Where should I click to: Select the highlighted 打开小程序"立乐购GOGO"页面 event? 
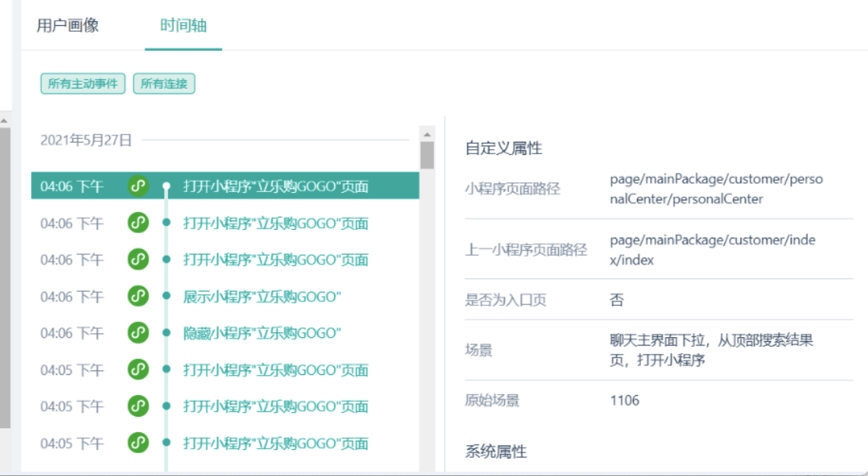pyautogui.click(x=276, y=186)
